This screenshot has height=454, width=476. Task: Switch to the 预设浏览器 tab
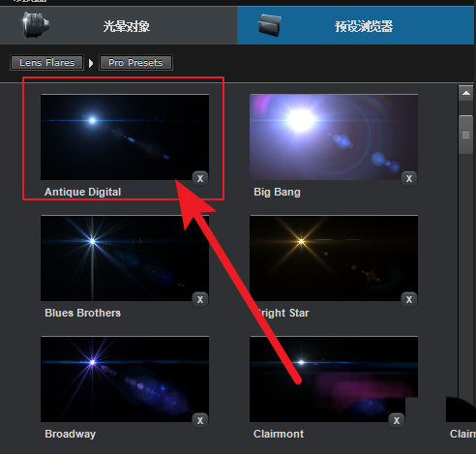(355, 25)
